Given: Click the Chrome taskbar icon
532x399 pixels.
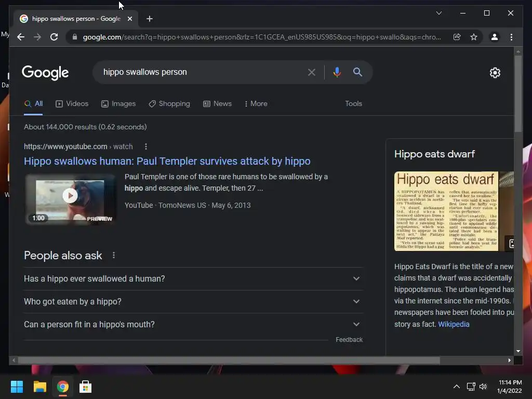Looking at the screenshot, I should pyautogui.click(x=62, y=387).
